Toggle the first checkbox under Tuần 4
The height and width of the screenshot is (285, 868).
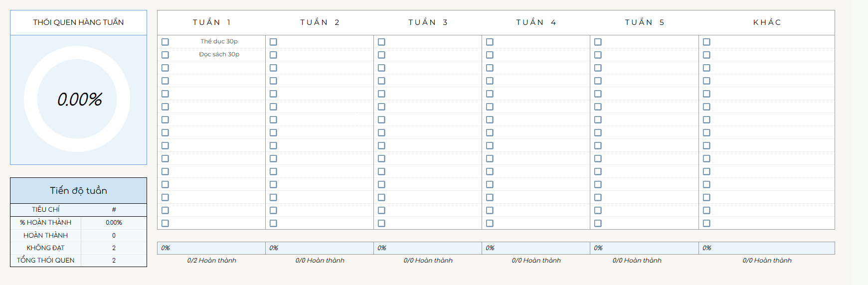click(490, 42)
